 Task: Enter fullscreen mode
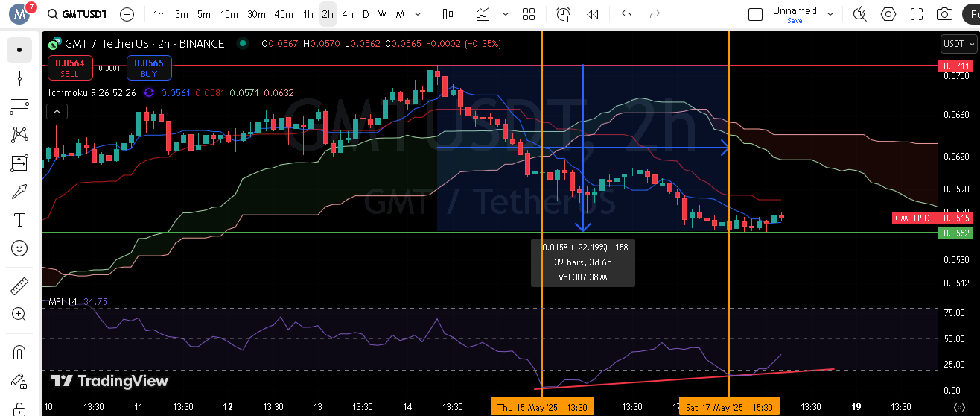917,14
